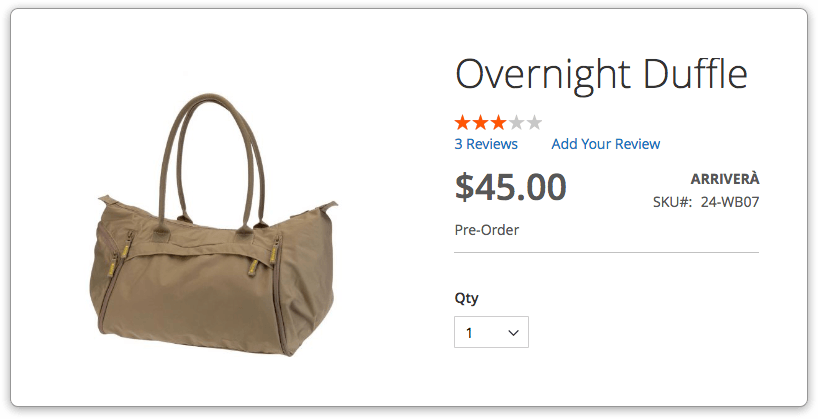The width and height of the screenshot is (818, 419).
Task: Click the SKU value 24-WB07
Action: pyautogui.click(x=730, y=202)
